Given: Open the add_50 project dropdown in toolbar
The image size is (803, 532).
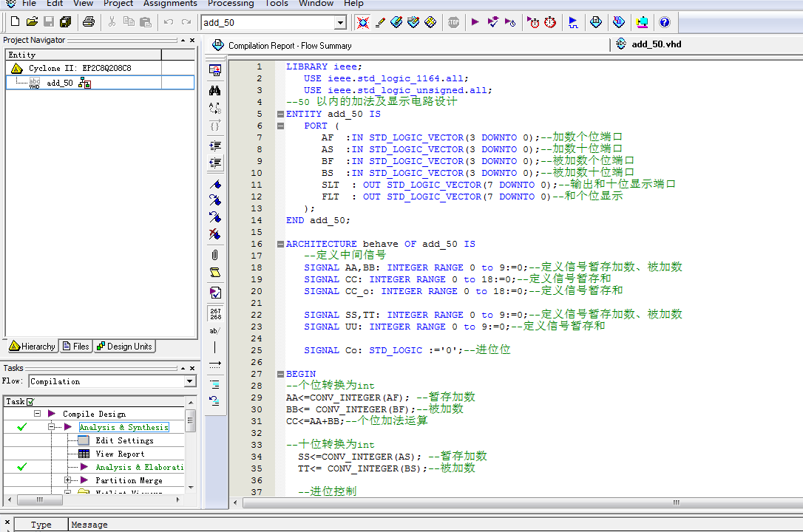Looking at the screenshot, I should point(340,23).
